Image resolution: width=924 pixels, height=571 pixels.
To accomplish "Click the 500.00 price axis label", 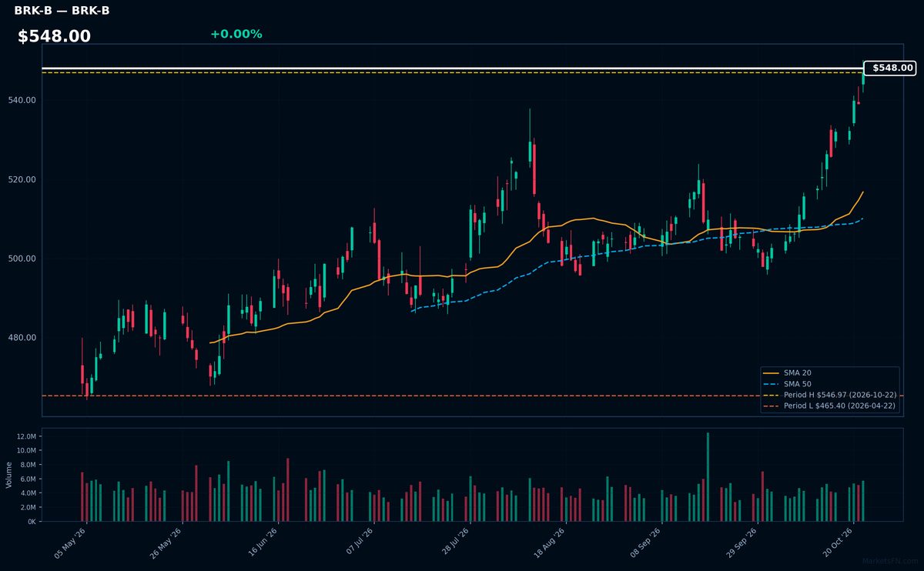I will (x=23, y=259).
